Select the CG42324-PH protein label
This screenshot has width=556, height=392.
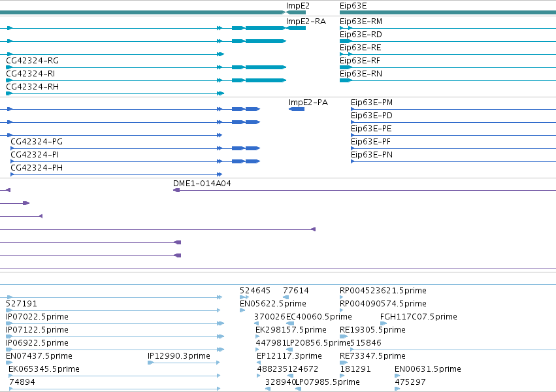[37, 168]
